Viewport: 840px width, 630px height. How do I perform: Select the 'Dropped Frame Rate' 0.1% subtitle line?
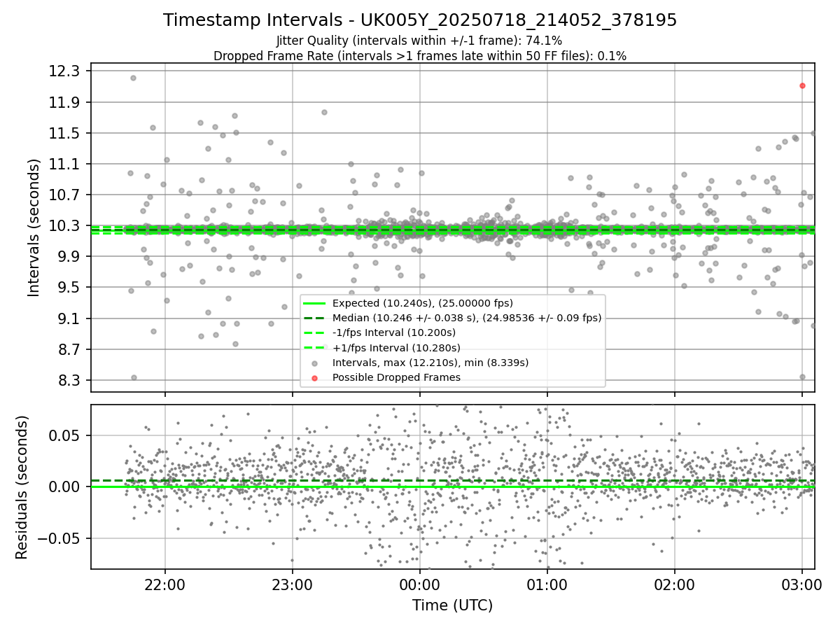(420, 56)
